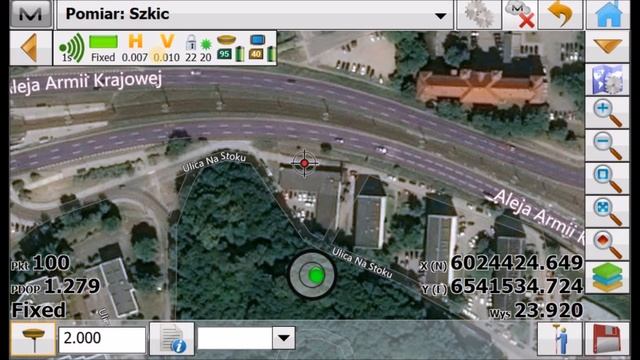640x360 pixels.
Task: Edit the 2.000 antenna height field
Action: 102,339
